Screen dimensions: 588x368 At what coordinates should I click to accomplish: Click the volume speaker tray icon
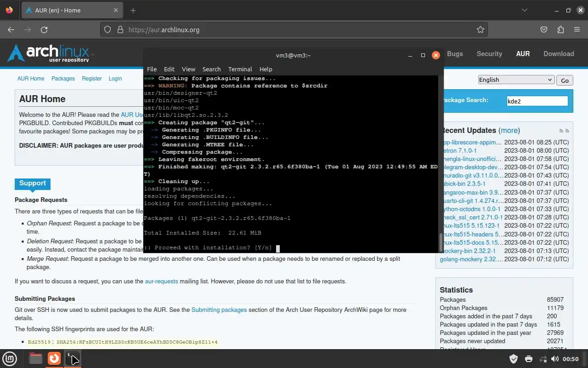[x=555, y=359]
